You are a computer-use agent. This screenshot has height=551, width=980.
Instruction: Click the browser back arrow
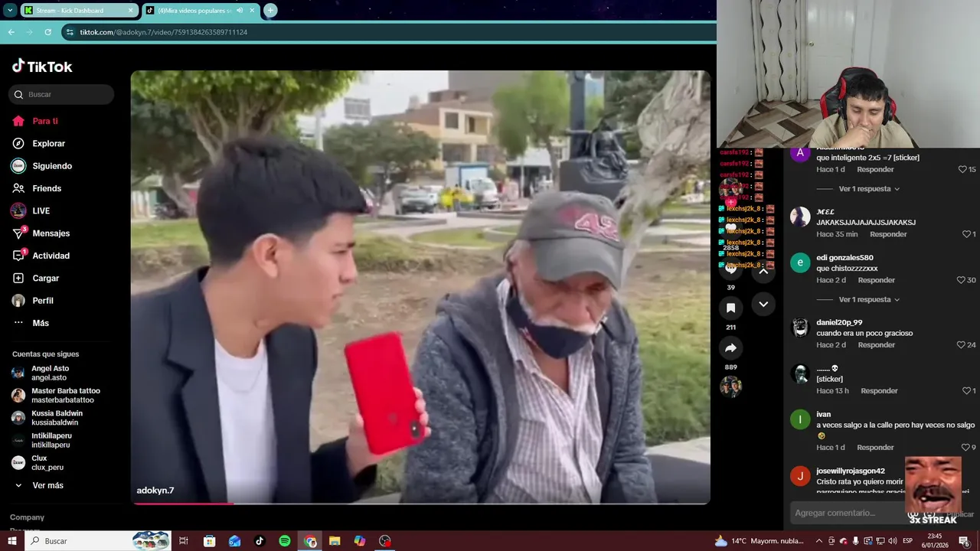11,32
